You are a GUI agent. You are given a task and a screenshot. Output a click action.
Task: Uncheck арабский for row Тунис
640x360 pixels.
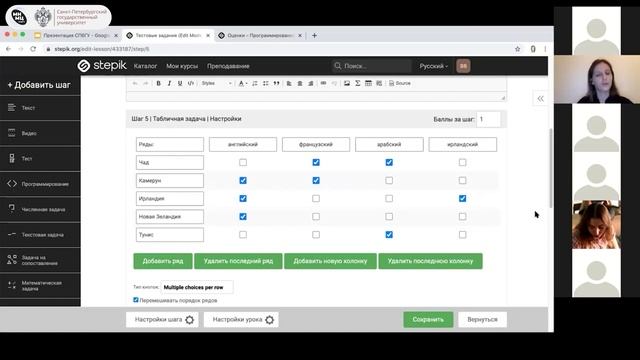[x=389, y=235]
